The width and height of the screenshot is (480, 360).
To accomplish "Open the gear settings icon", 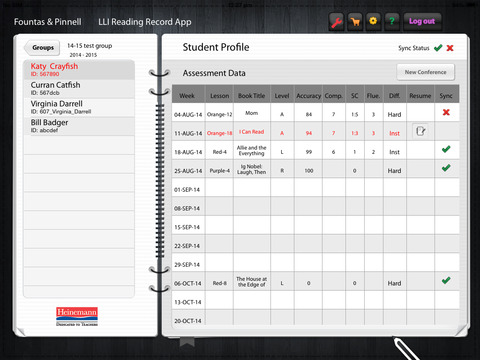I will [373, 22].
